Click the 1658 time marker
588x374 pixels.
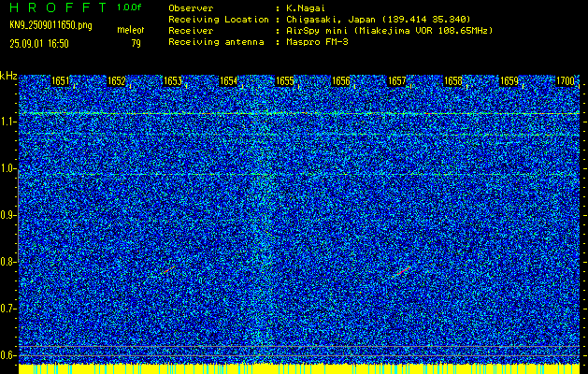tap(453, 81)
